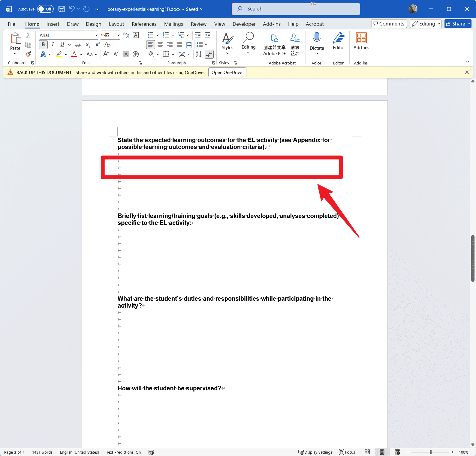Toggle show paragraph marks button
The image size is (476, 456).
(209, 54)
